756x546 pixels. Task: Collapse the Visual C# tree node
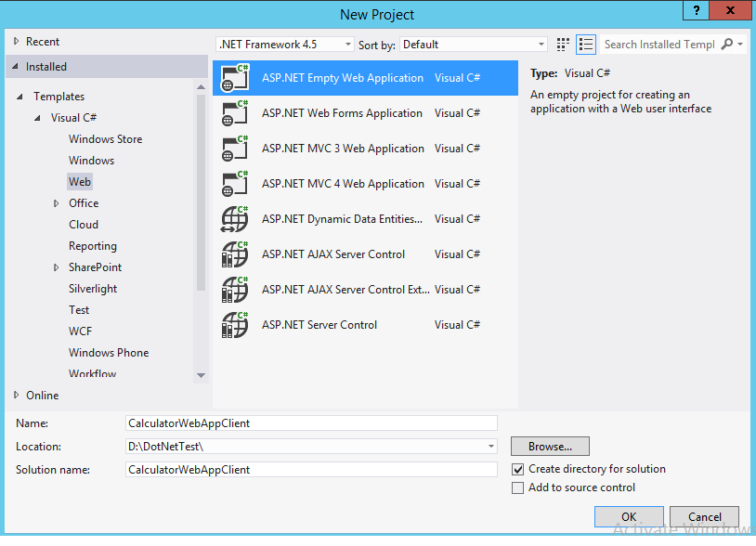37,118
